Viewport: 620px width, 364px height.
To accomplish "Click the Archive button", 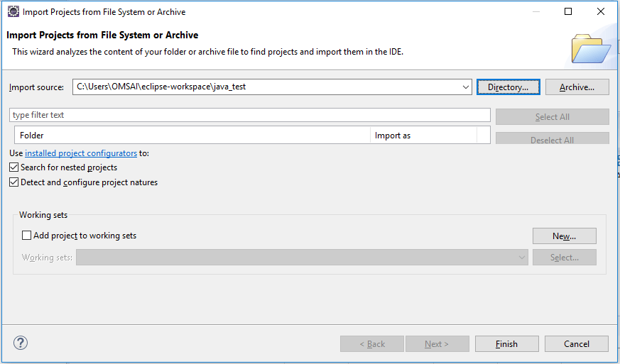I will click(577, 87).
